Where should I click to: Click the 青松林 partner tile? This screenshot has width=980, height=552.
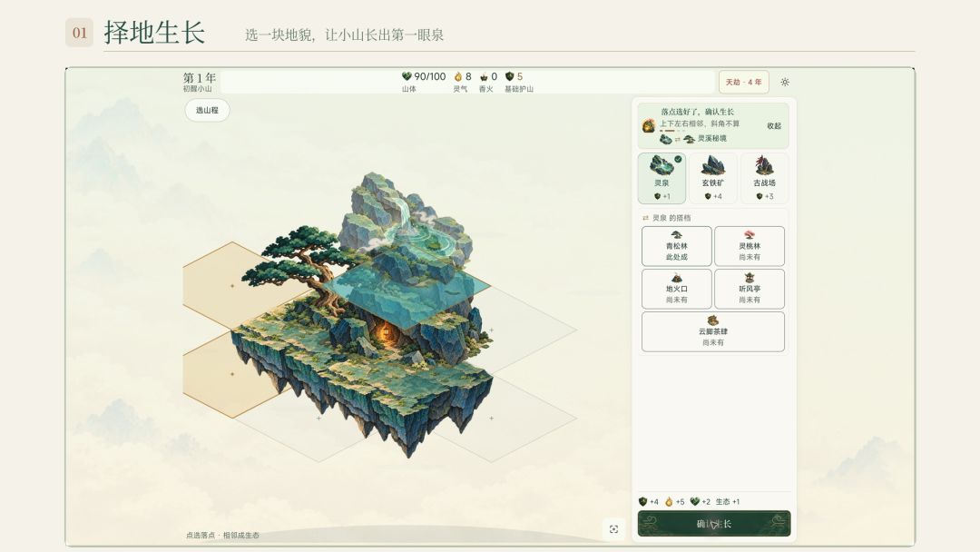(676, 246)
